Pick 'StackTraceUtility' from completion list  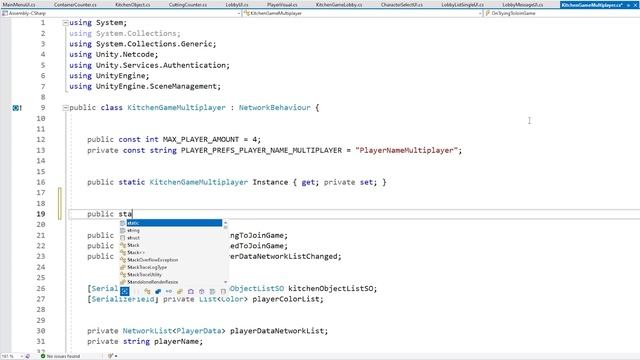(144, 274)
